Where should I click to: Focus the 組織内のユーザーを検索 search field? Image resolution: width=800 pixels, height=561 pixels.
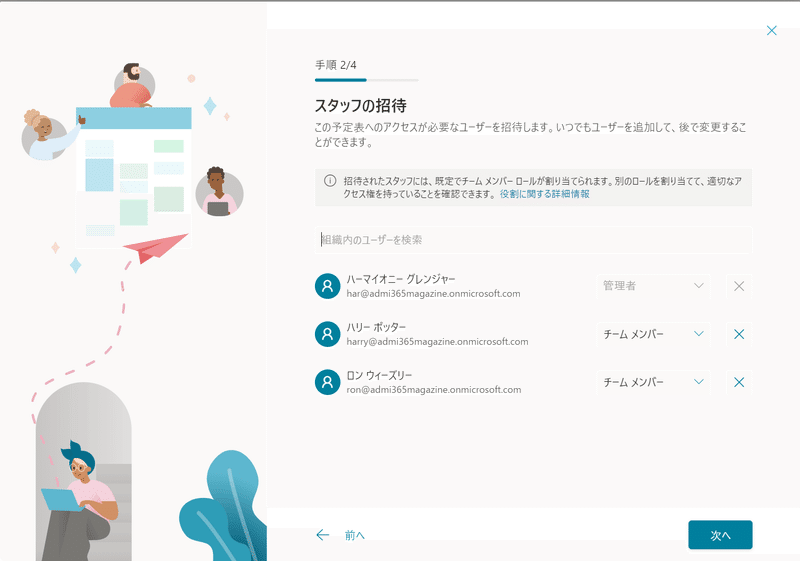[533, 240]
